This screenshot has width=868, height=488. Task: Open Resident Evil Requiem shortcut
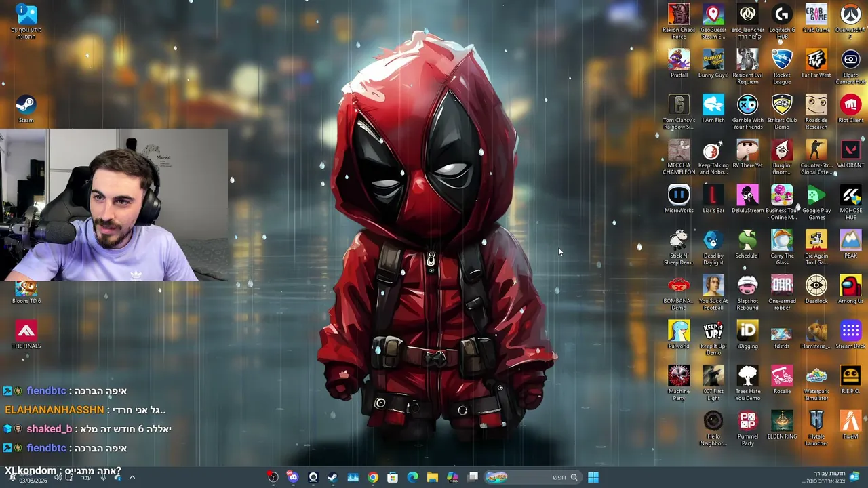[747, 66]
